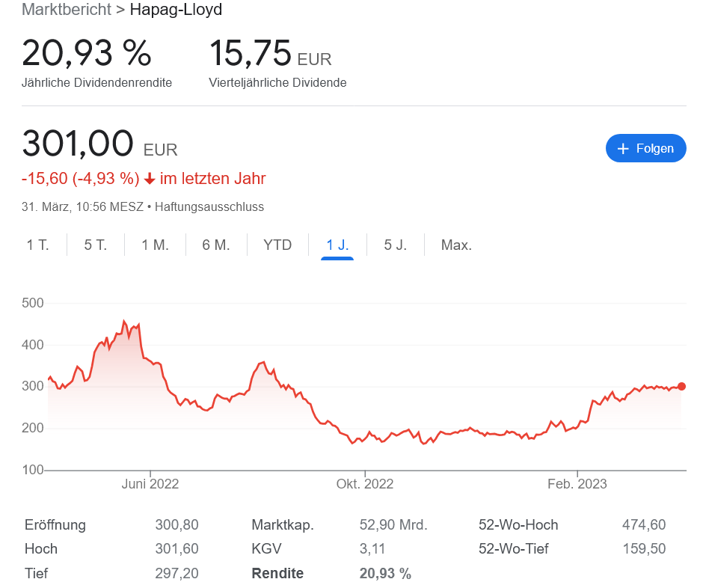
Task: Click the Juni 2022 axis label on the chart
Action: (150, 484)
